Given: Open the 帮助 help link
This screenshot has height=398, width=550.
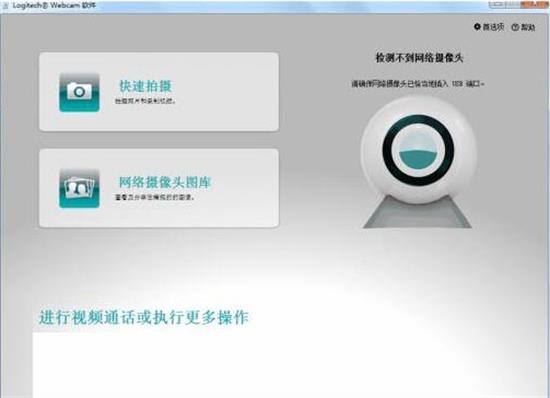Looking at the screenshot, I should tap(528, 27).
